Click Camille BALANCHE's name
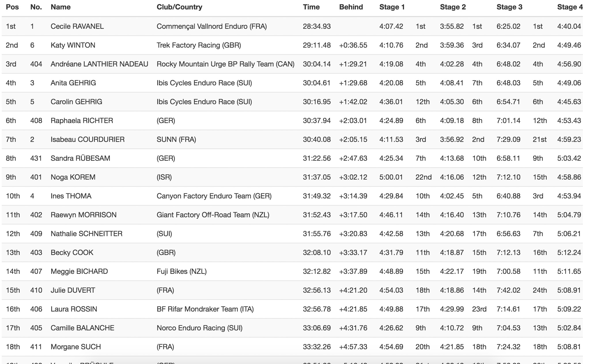The image size is (590, 364). click(x=82, y=328)
